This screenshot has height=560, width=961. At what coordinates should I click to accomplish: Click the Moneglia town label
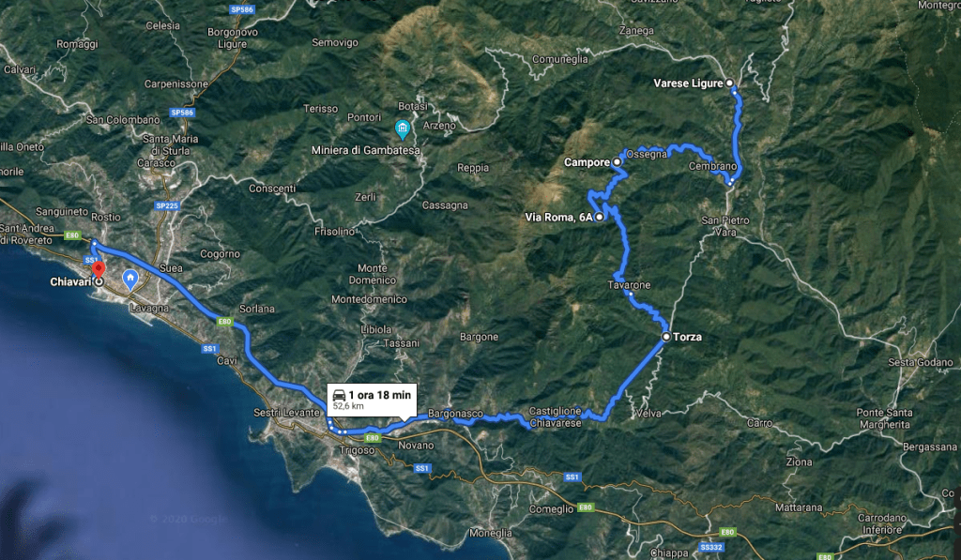(x=490, y=533)
